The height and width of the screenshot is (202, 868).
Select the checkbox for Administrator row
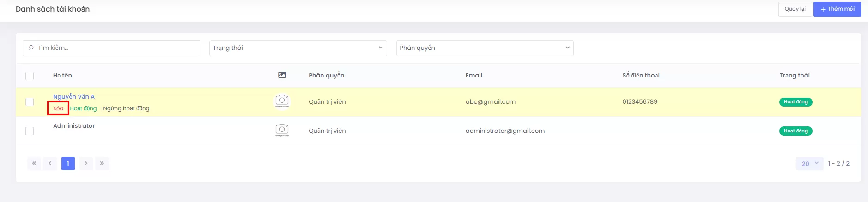click(x=30, y=131)
